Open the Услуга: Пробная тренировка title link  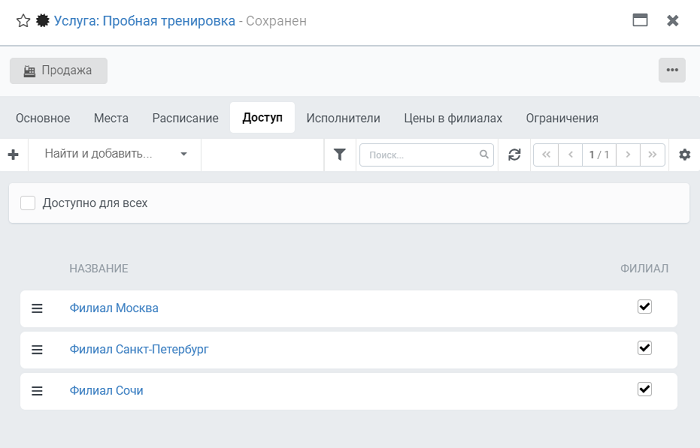pos(145,21)
